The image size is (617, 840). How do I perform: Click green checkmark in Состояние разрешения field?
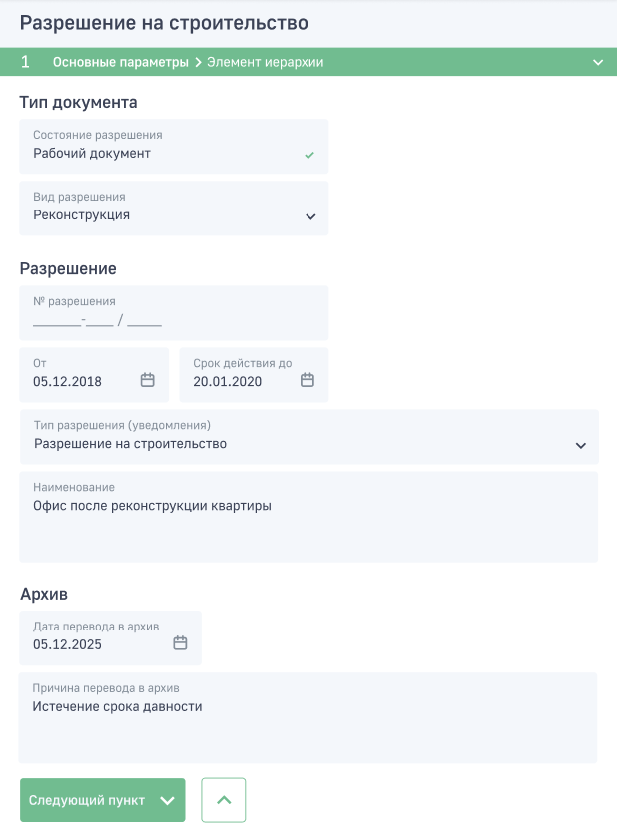coord(309,155)
